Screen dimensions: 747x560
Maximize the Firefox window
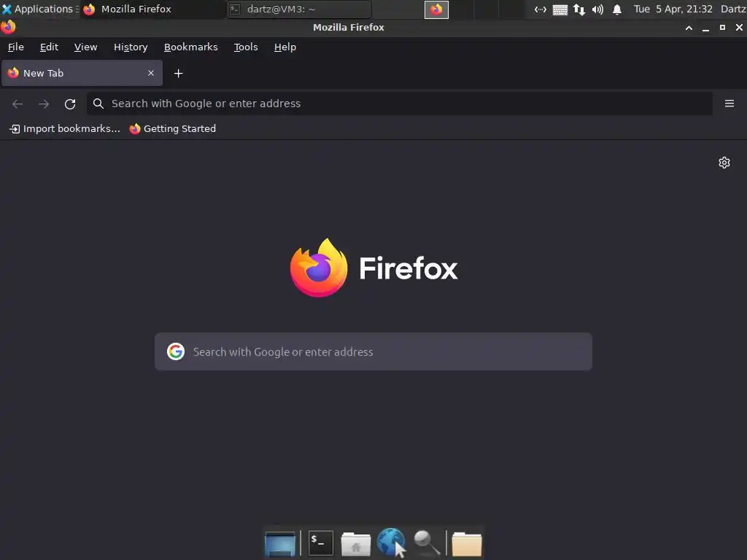(x=722, y=28)
